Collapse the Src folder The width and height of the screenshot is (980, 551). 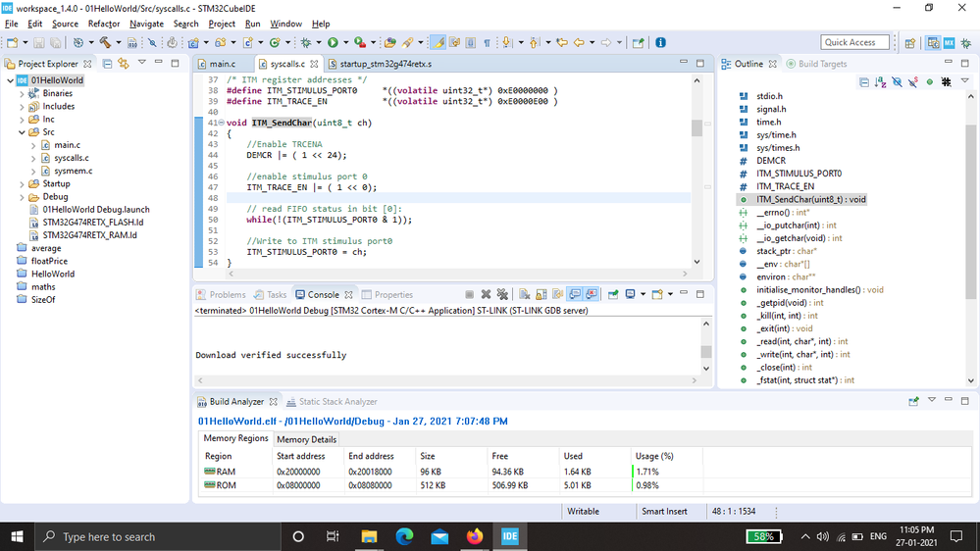[x=22, y=132]
